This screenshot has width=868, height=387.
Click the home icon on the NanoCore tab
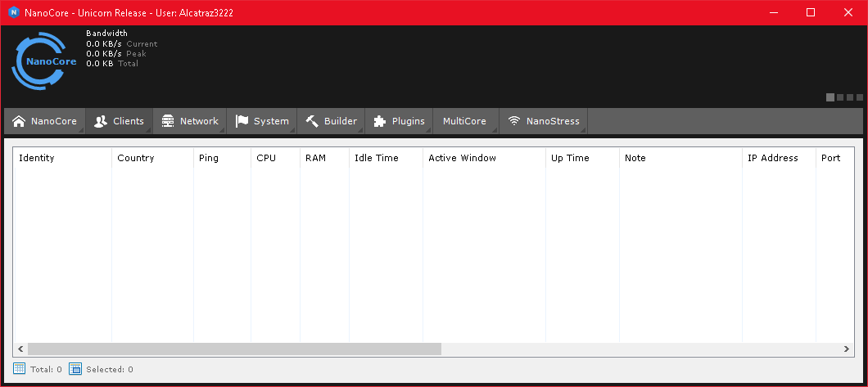[x=19, y=121]
